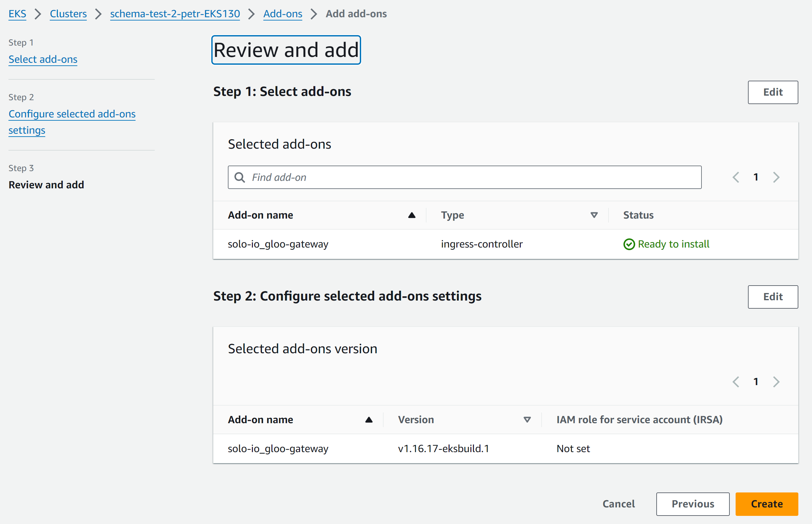Click IAM role for service account column header
Screen dimensions: 812x524
[x=639, y=420]
